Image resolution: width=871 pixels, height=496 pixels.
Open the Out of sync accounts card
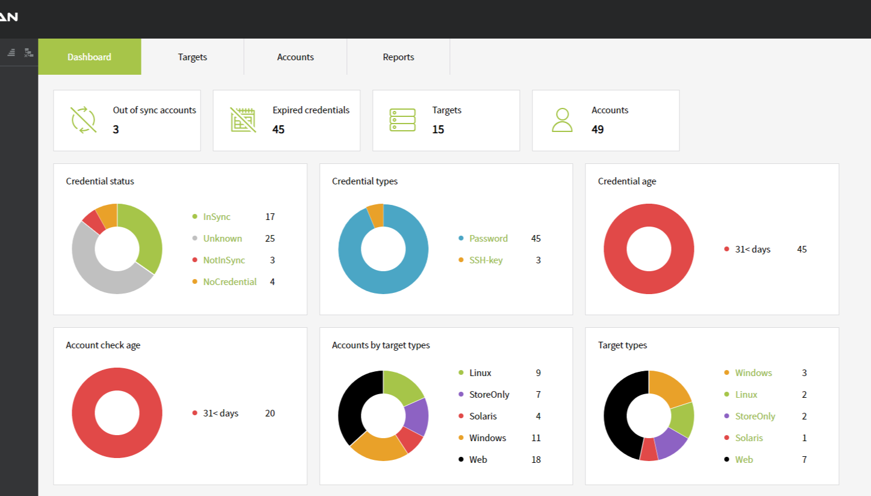click(x=127, y=121)
